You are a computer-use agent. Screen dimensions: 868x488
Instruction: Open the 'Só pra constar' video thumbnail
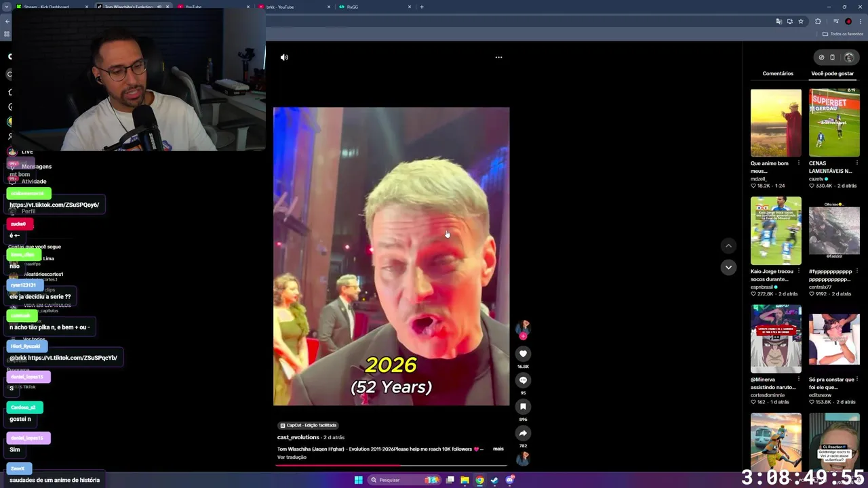(x=834, y=338)
